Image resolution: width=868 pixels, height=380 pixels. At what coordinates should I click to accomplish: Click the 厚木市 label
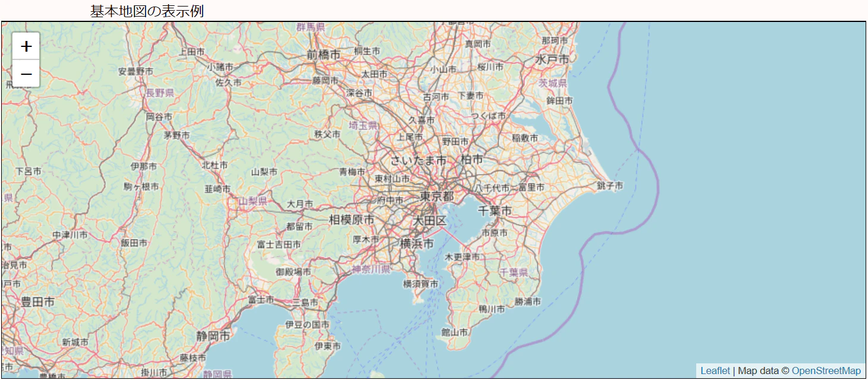click(366, 240)
